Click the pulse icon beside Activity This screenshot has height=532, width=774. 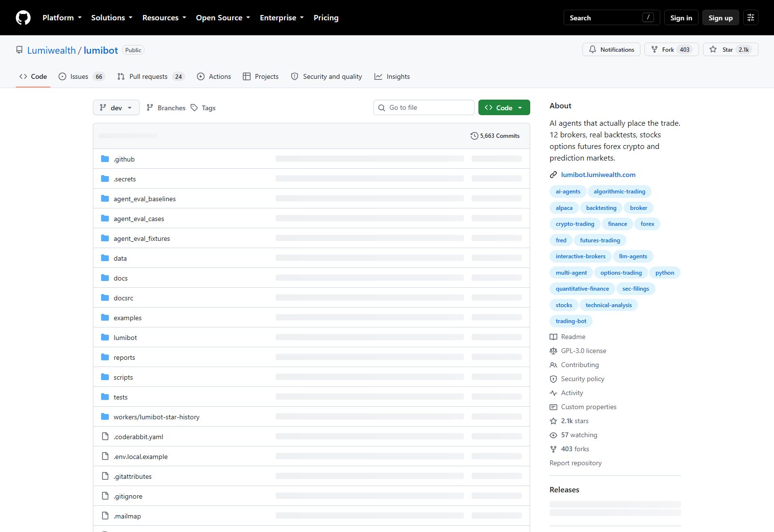coord(553,393)
